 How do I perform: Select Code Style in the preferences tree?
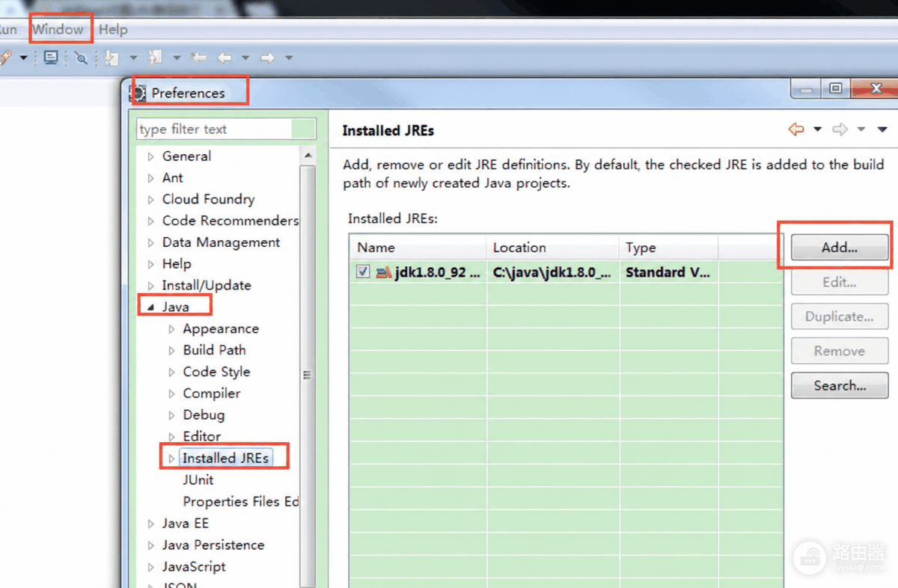click(216, 372)
